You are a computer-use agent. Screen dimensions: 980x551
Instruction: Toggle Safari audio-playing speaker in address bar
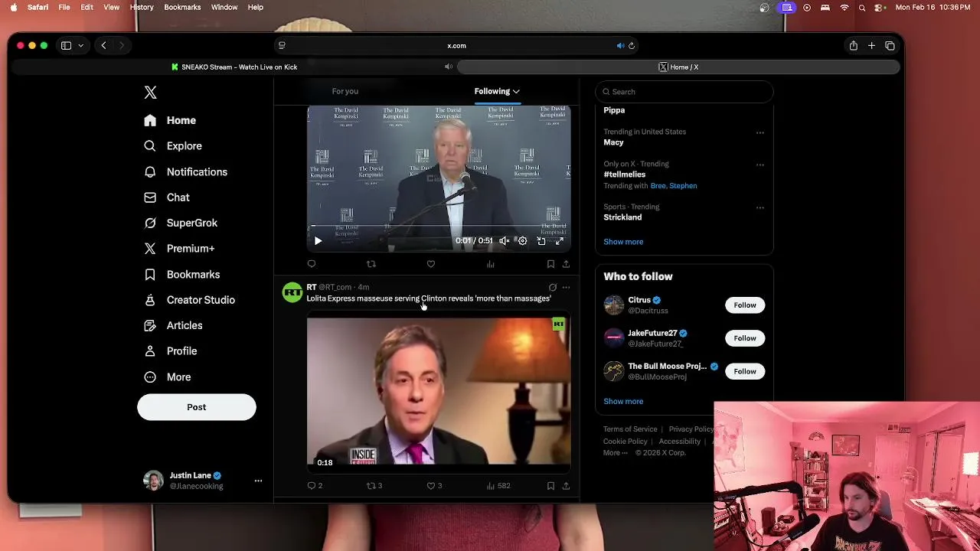620,46
